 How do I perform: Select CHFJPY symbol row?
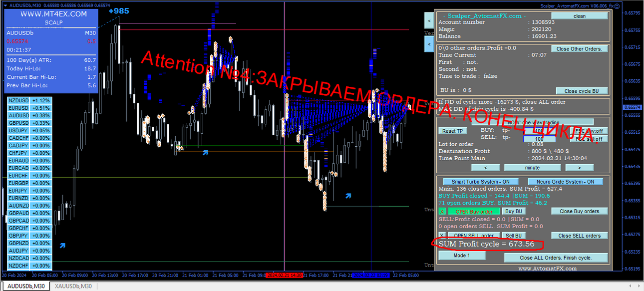(29, 153)
